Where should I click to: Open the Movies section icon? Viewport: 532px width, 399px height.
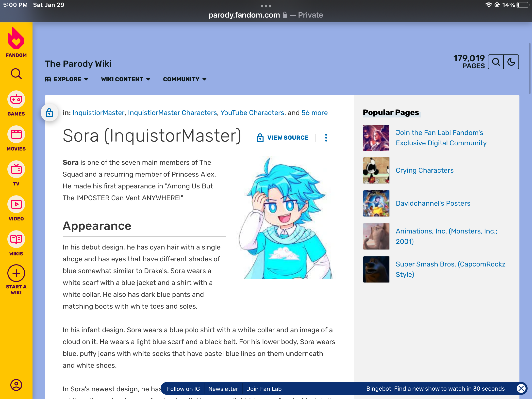(x=16, y=134)
